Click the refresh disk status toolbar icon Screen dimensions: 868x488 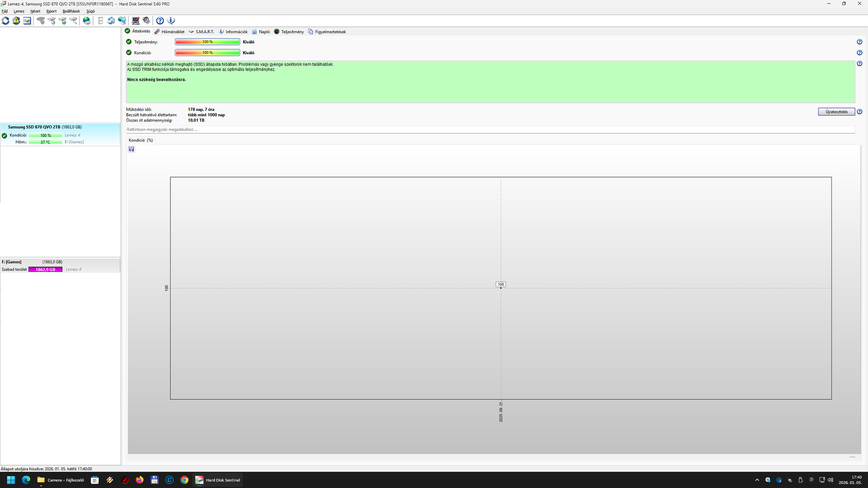tap(5, 21)
